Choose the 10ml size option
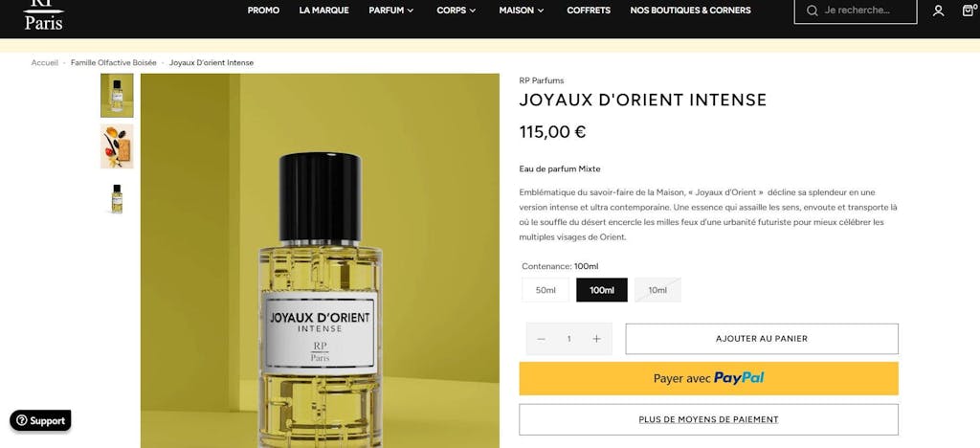The image size is (980, 448). tap(657, 290)
